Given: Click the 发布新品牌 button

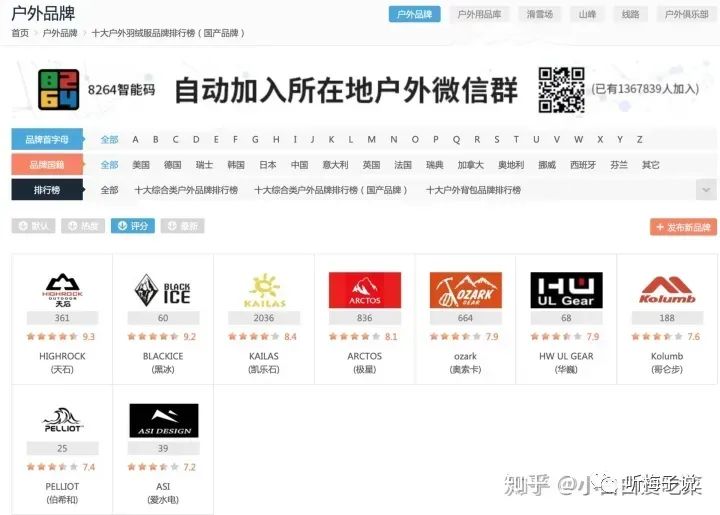Looking at the screenshot, I should 683,227.
